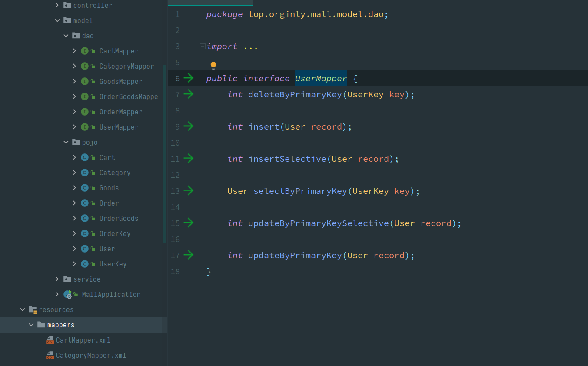Click the interface icon of UserMapper in tree
The width and height of the screenshot is (588, 366).
[x=85, y=127]
